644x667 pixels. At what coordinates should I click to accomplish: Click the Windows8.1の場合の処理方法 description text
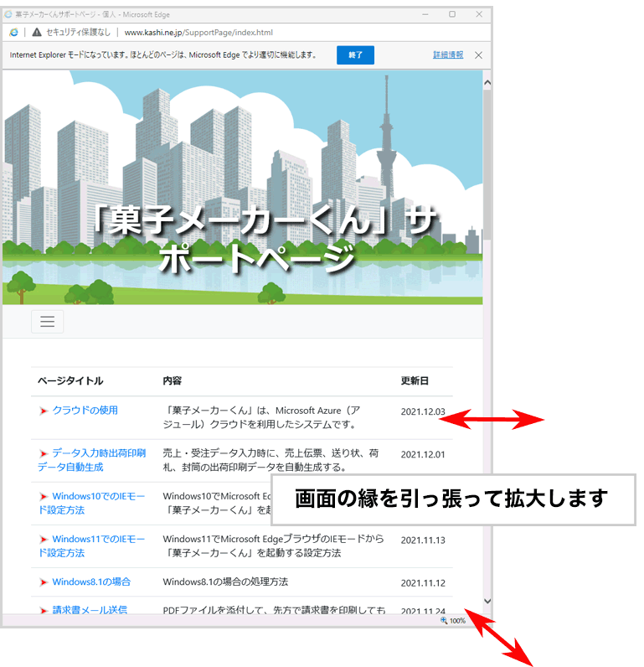coord(225,582)
